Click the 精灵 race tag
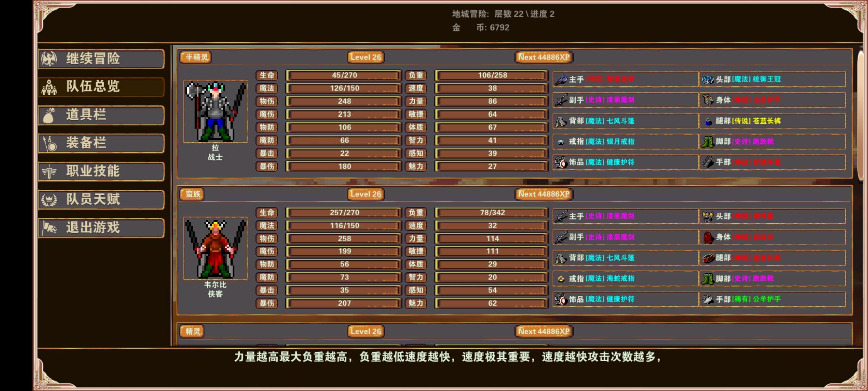The width and height of the screenshot is (868, 391). (192, 331)
